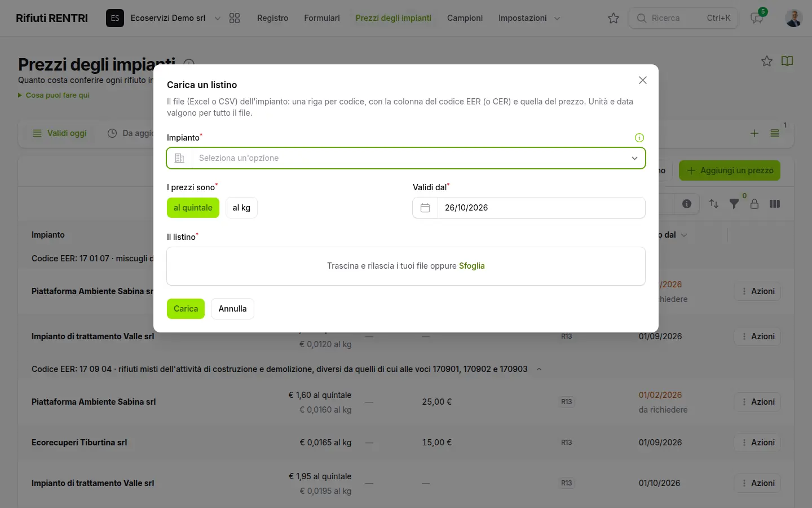The width and height of the screenshot is (812, 508).
Task: Click the favorites star in the top bar
Action: pos(614,18)
